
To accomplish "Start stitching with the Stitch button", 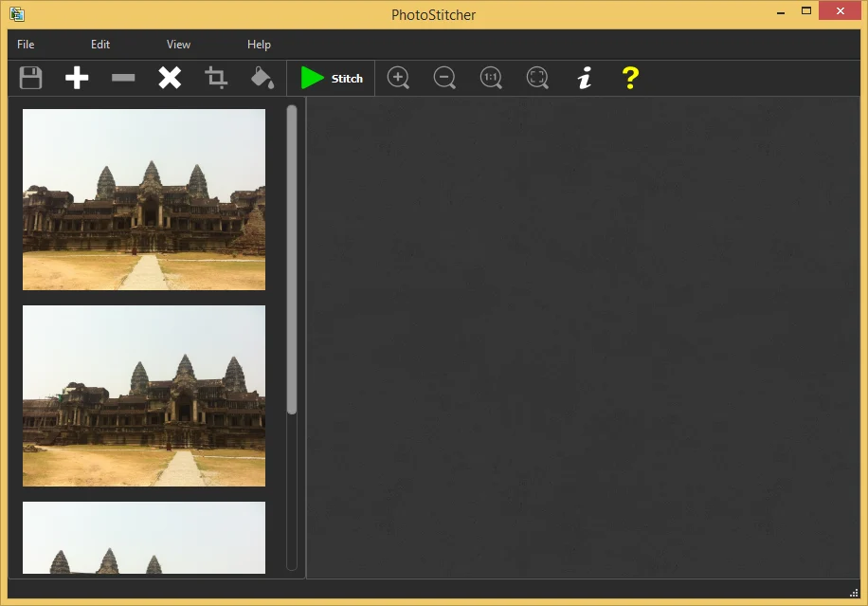I will click(331, 78).
